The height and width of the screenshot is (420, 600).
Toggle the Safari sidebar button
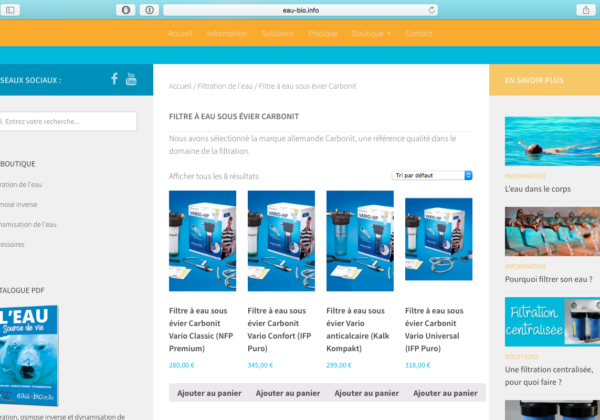click(10, 10)
